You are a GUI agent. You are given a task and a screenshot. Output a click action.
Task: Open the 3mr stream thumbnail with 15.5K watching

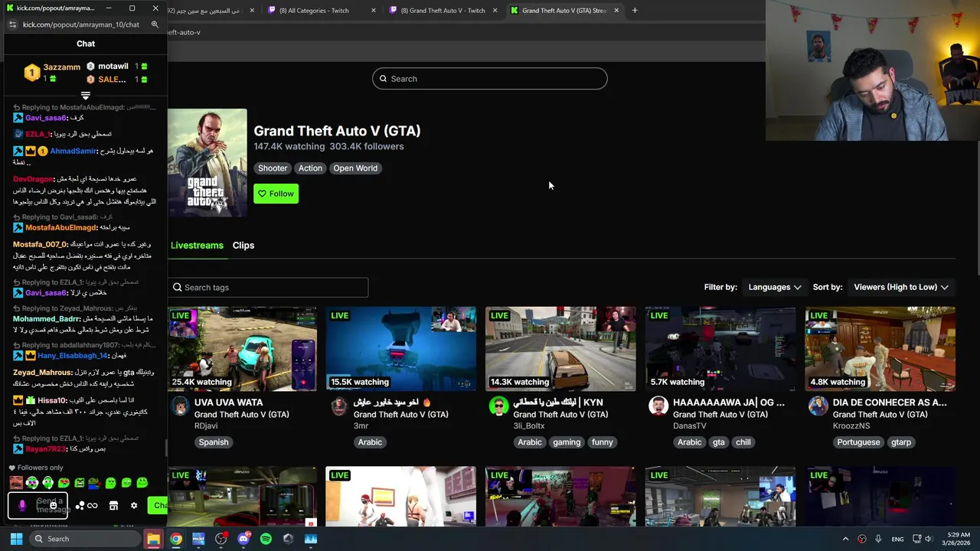tap(401, 349)
